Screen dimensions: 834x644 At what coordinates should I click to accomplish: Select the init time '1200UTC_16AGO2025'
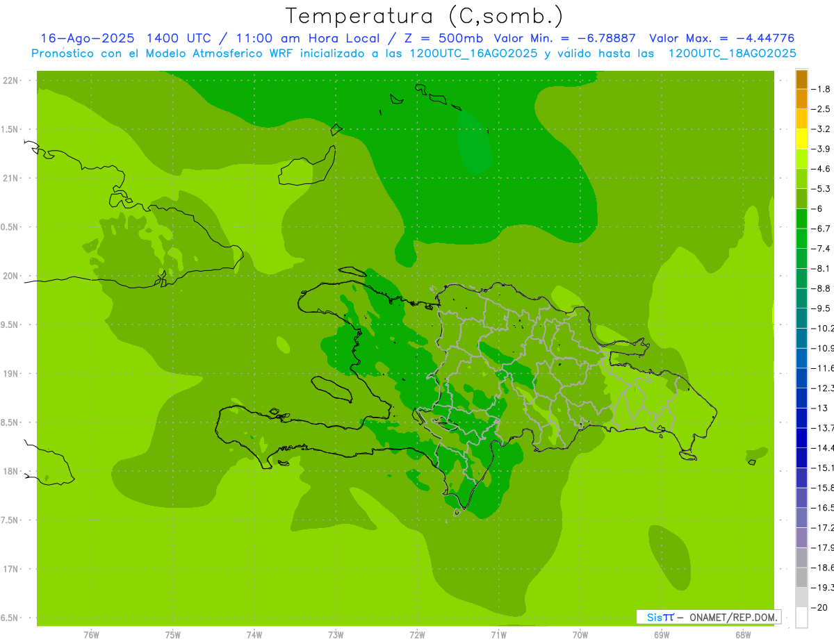[473, 53]
